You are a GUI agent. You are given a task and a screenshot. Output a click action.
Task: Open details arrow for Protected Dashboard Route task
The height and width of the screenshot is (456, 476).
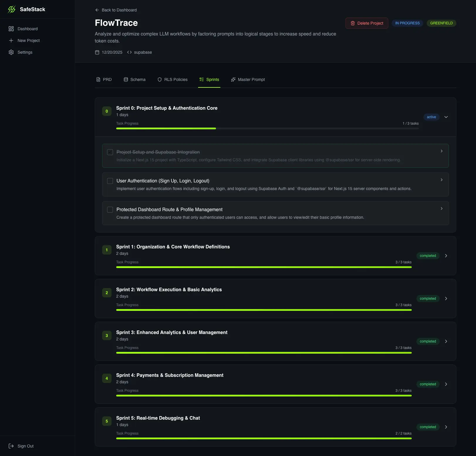coord(442,208)
